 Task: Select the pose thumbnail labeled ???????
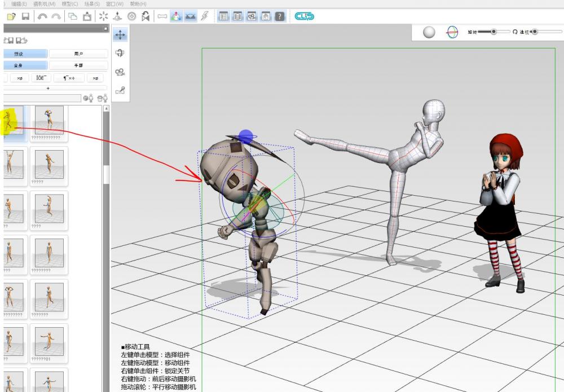[x=49, y=299]
